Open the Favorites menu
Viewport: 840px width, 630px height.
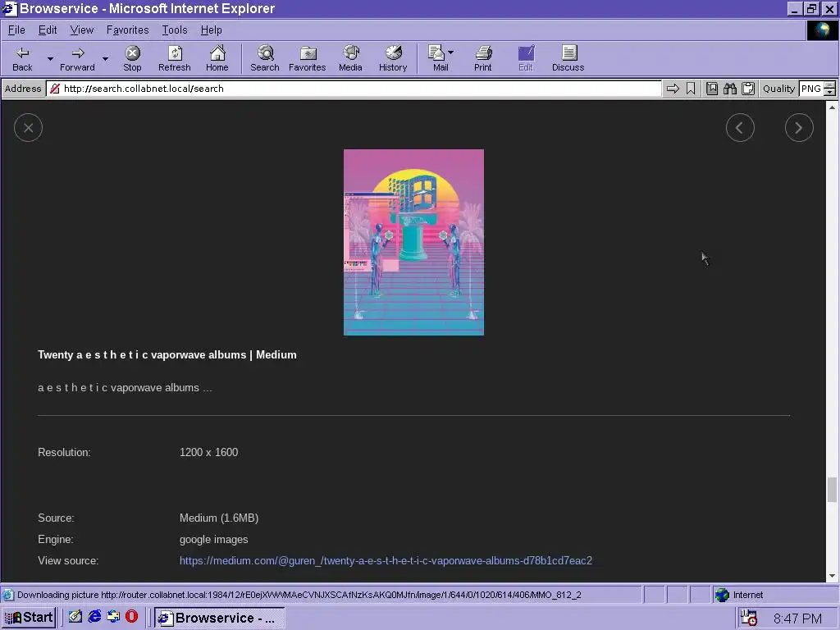(x=127, y=30)
